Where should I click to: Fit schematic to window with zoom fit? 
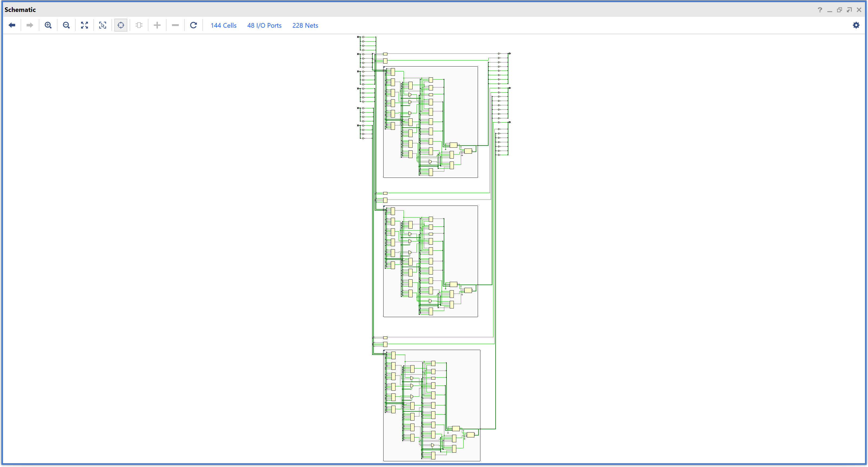coord(85,25)
